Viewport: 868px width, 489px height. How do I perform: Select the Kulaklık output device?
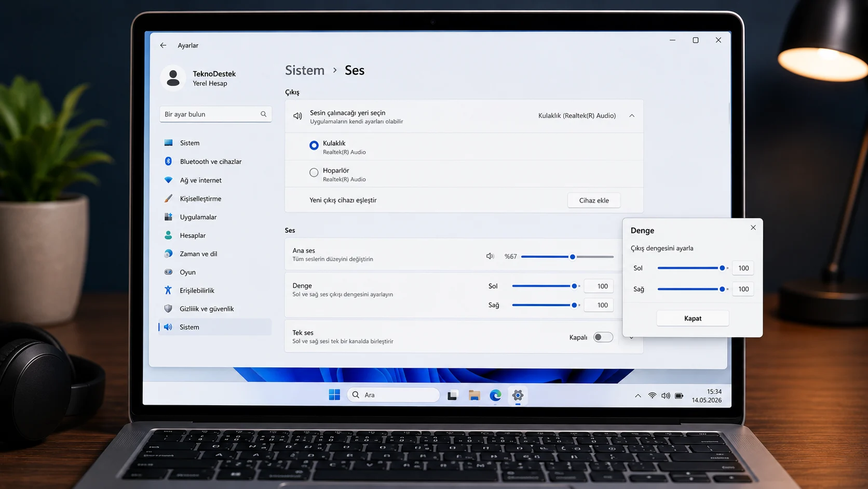(314, 146)
